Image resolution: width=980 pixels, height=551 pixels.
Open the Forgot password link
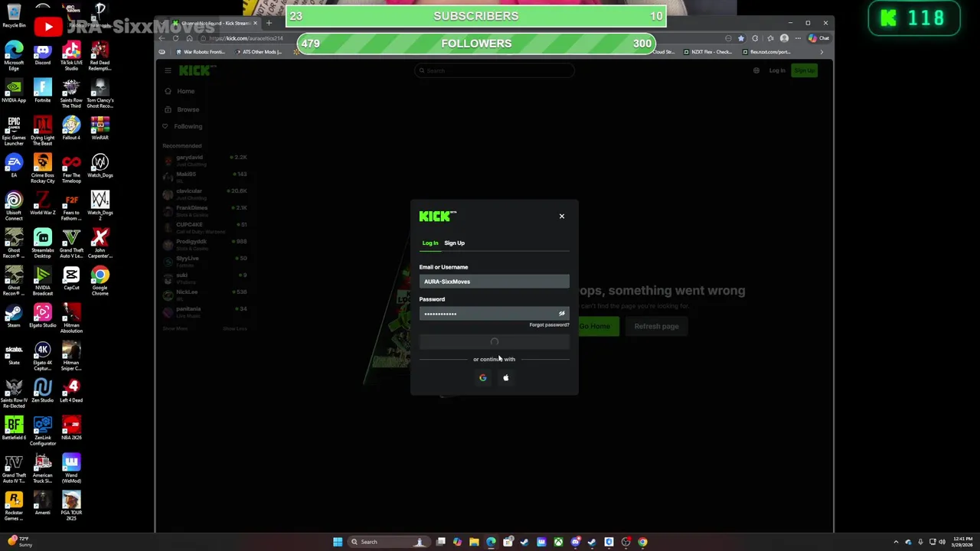(x=549, y=325)
